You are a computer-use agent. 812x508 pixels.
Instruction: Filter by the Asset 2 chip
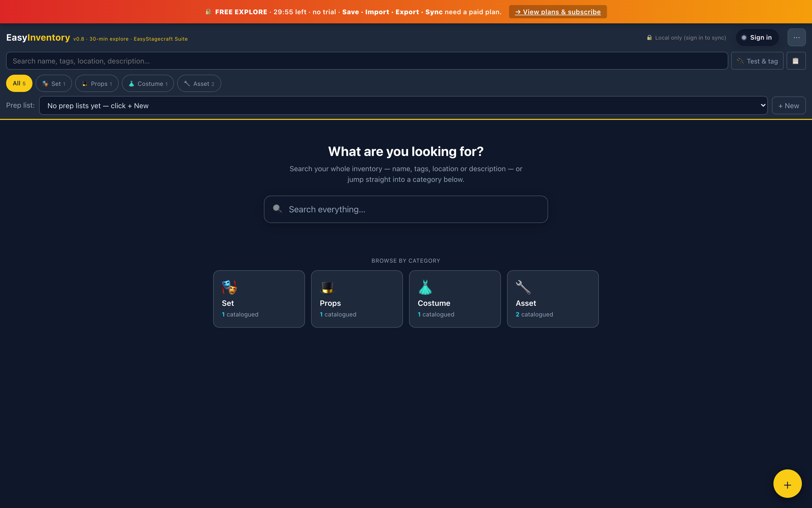[199, 83]
